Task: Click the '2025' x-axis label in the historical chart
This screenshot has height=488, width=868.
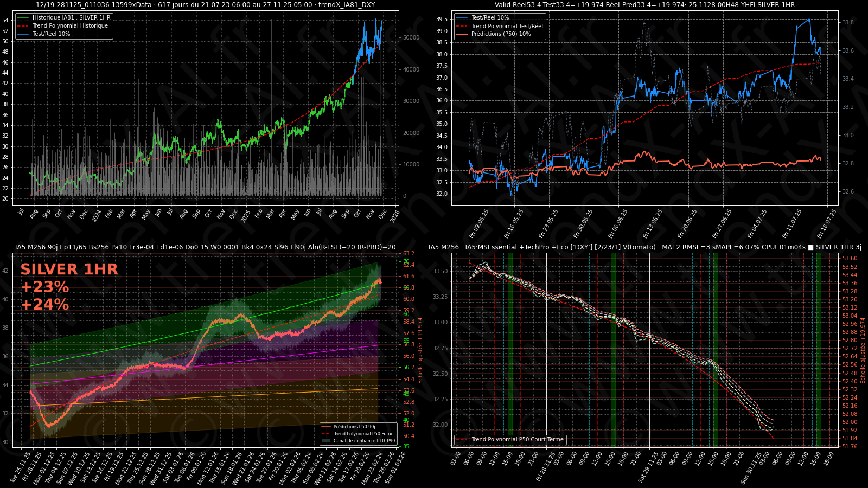Action: click(246, 215)
